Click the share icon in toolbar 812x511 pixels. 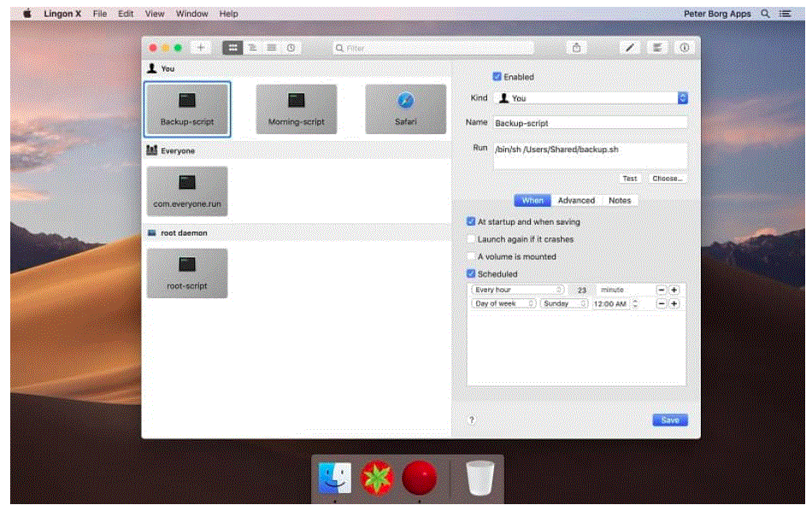(576, 48)
